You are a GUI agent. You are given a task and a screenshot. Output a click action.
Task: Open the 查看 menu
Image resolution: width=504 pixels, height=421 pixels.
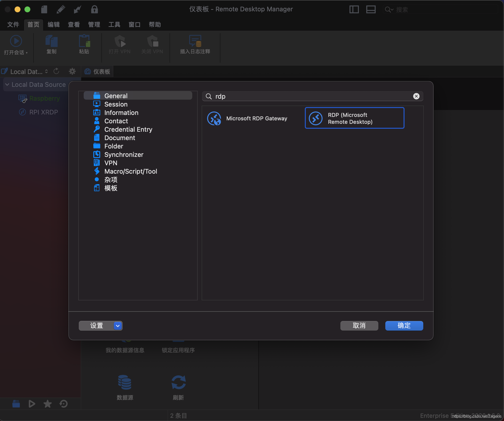(x=74, y=24)
